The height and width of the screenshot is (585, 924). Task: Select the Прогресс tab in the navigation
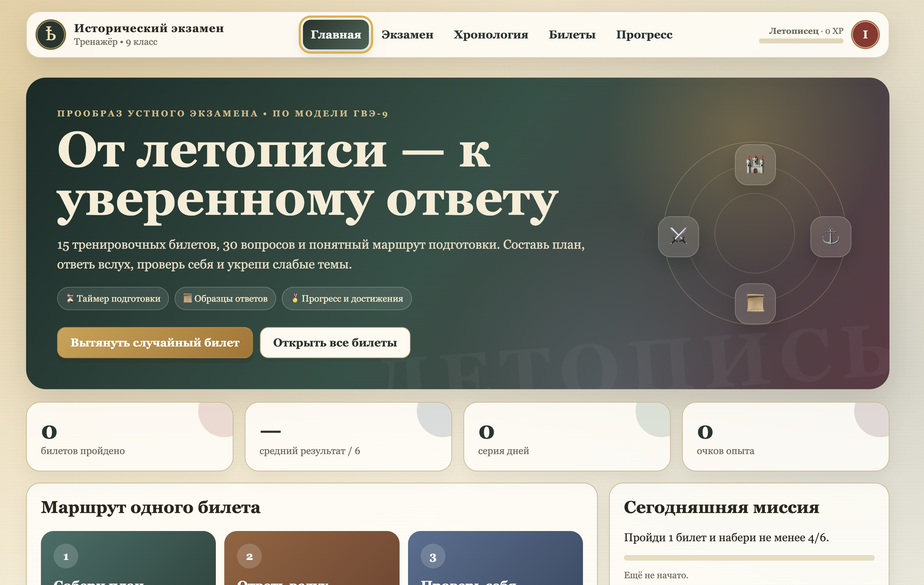tap(644, 35)
